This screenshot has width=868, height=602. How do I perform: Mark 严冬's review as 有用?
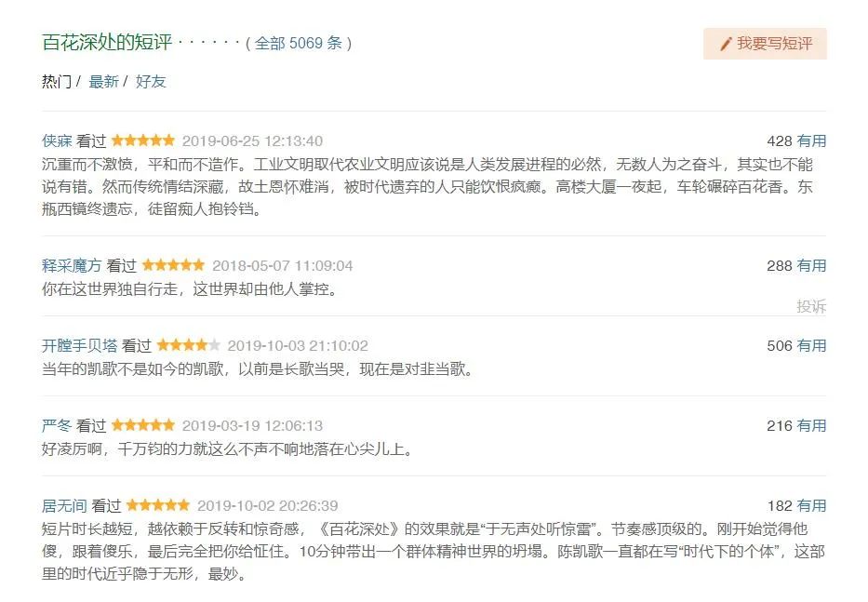pos(811,426)
